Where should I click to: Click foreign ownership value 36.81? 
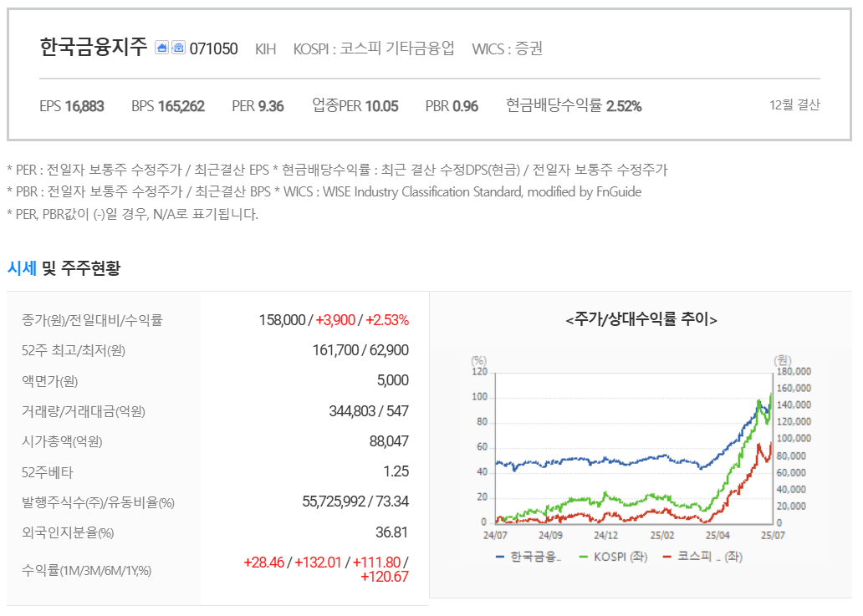(x=392, y=532)
